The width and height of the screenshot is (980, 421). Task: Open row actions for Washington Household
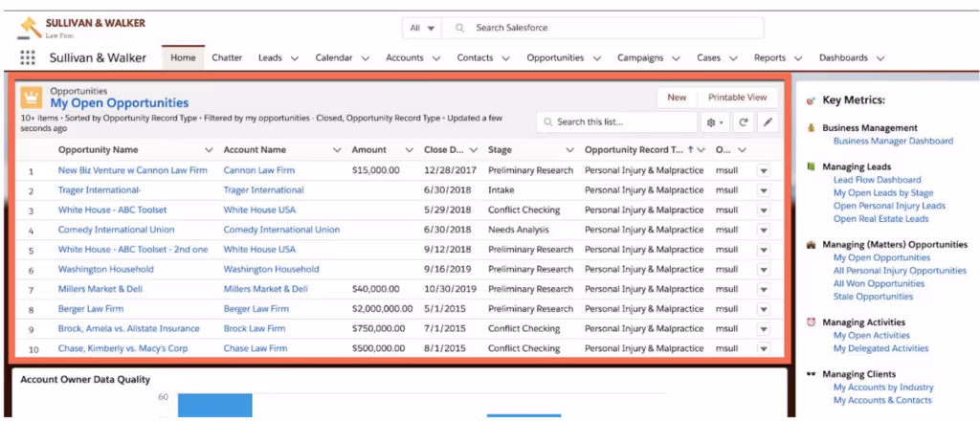764,270
